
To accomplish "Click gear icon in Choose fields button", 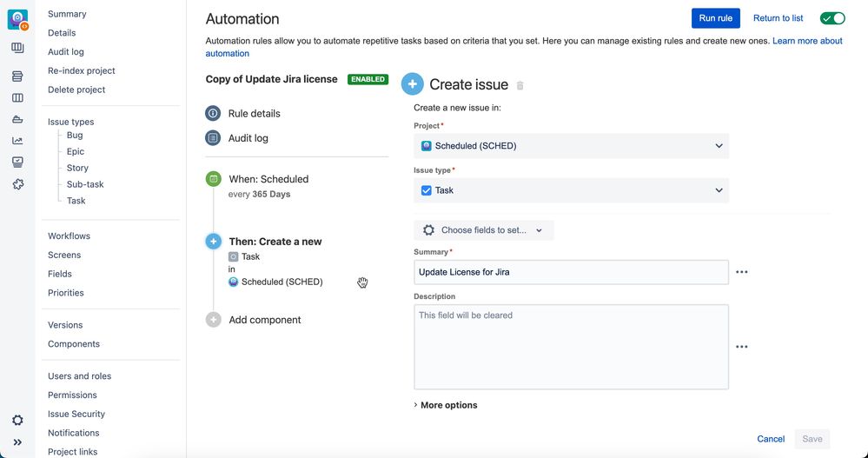I will [428, 229].
